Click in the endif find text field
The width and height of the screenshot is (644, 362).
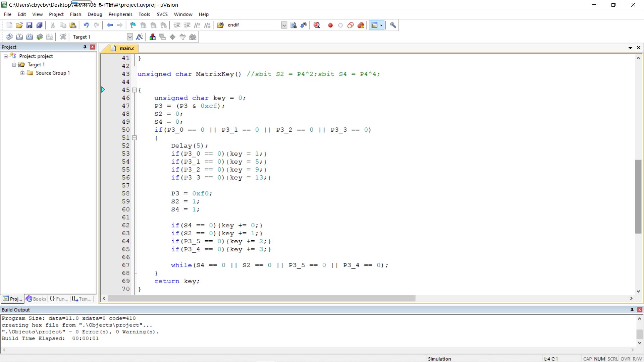[253, 25]
